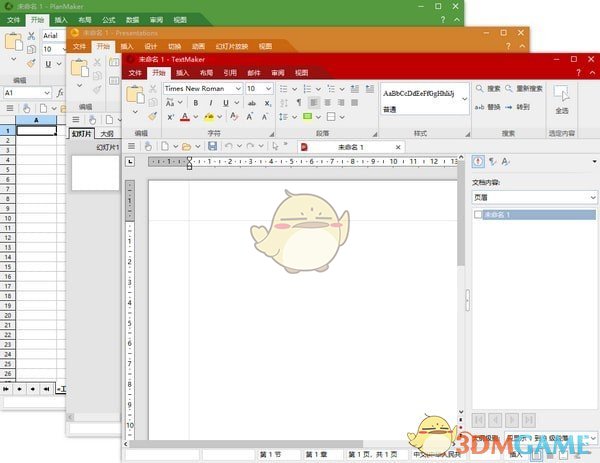Image resolution: width=600 pixels, height=463 pixels.
Task: Click the hamburger menu icon in TextMaker
Action: point(131,146)
